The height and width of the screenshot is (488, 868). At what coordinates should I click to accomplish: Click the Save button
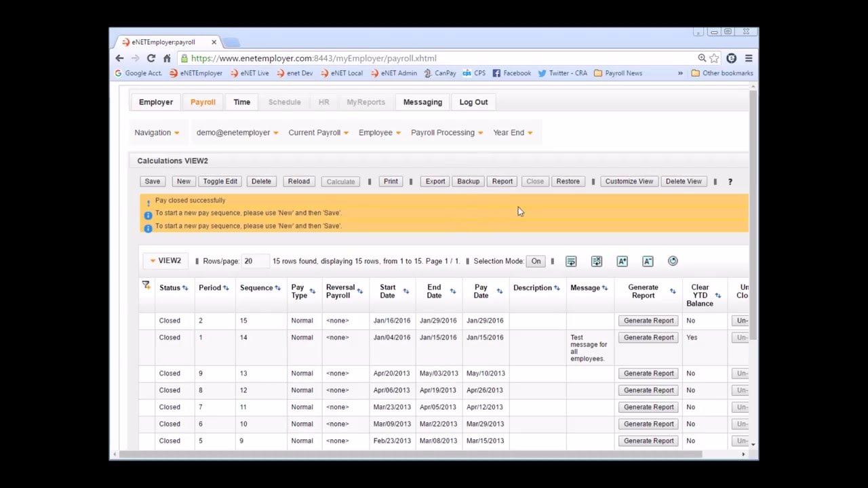point(152,182)
